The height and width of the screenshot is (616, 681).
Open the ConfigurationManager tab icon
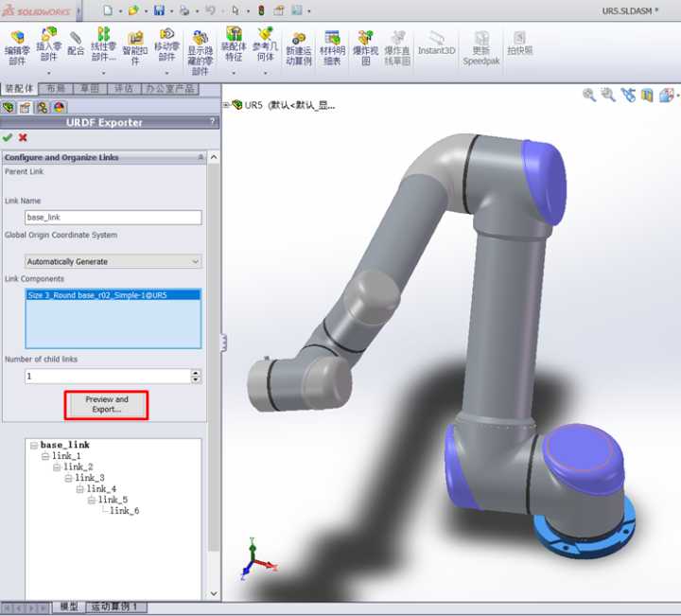(x=43, y=107)
